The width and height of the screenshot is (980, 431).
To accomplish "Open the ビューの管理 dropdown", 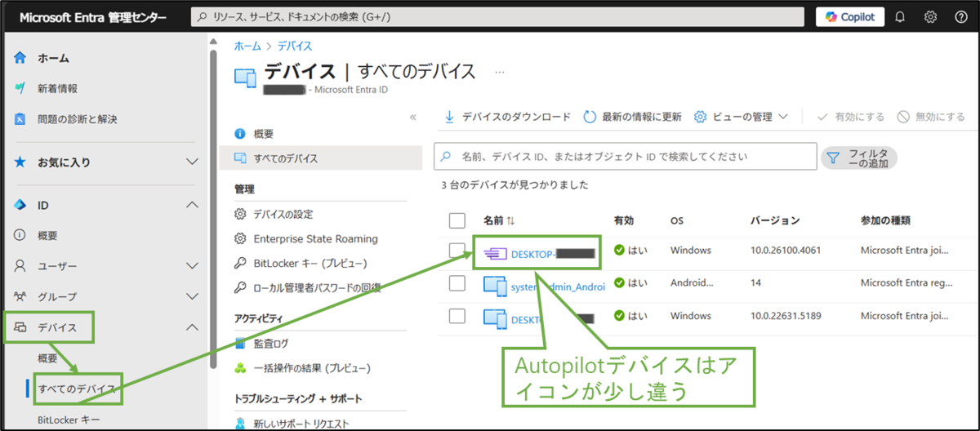I will (741, 117).
